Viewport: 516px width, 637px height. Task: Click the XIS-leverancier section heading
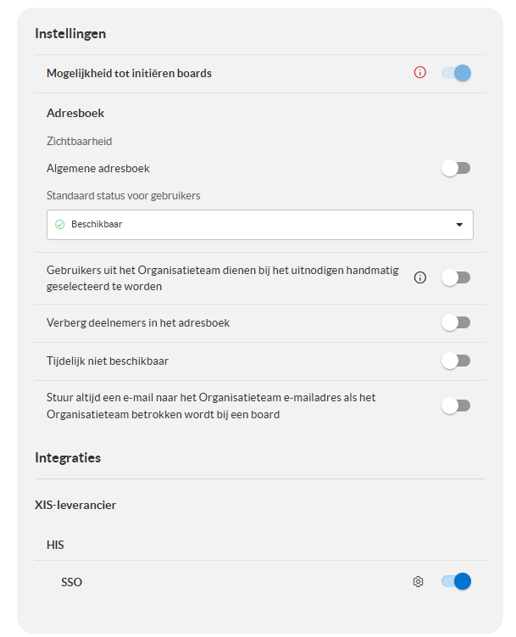[75, 505]
